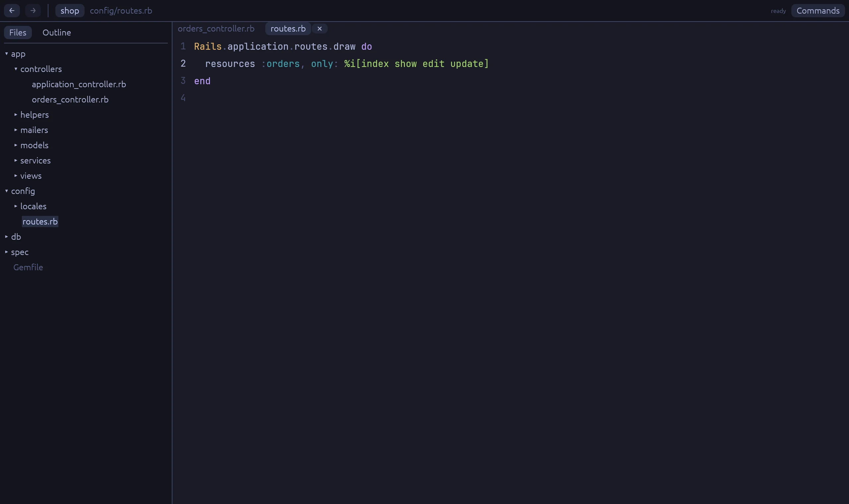Collapse the config folder arrow
Screen dimensions: 849x504
(x=6, y=191)
